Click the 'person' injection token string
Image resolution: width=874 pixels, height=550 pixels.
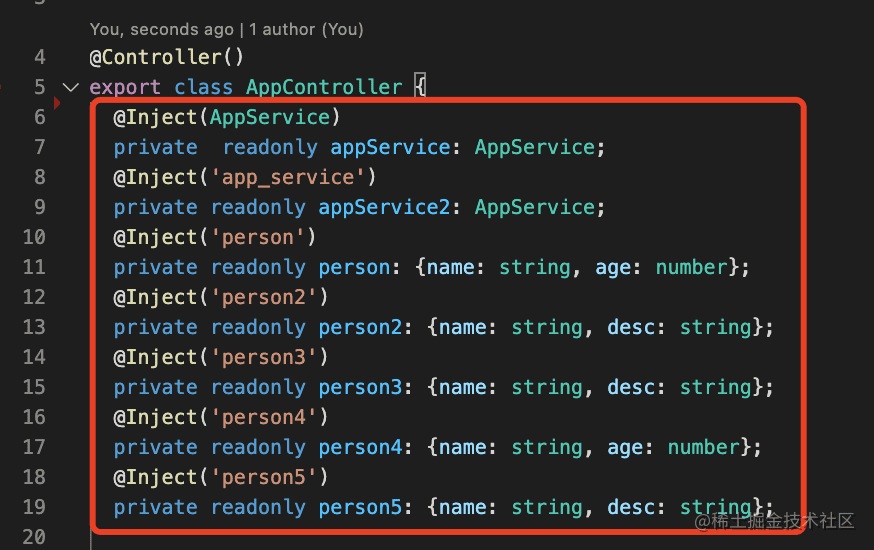tap(258, 237)
